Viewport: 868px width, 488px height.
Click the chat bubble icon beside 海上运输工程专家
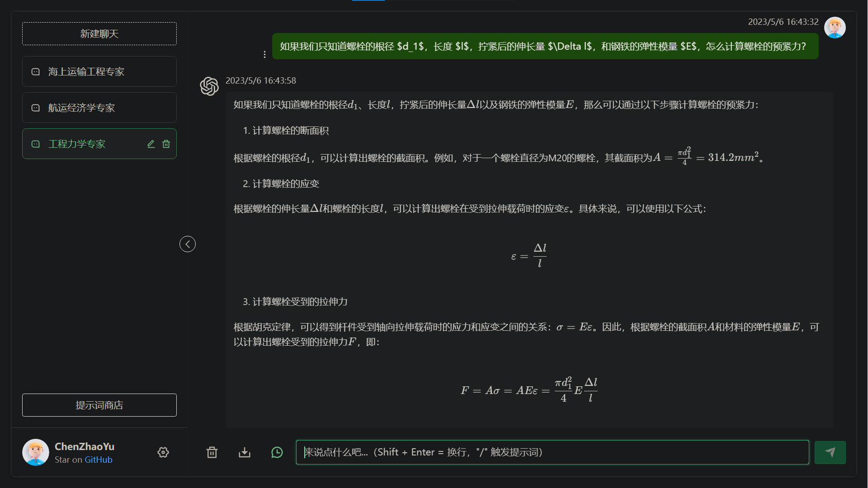(36, 71)
